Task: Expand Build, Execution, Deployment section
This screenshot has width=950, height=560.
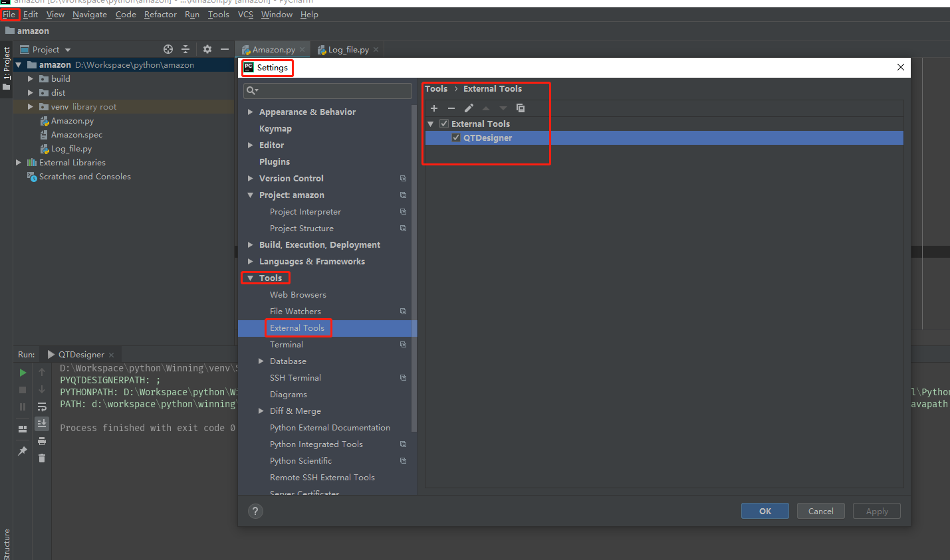Action: click(x=251, y=244)
